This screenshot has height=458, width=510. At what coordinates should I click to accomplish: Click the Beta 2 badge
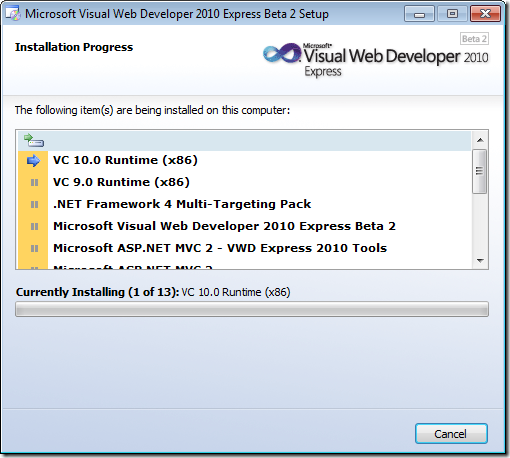(x=474, y=39)
